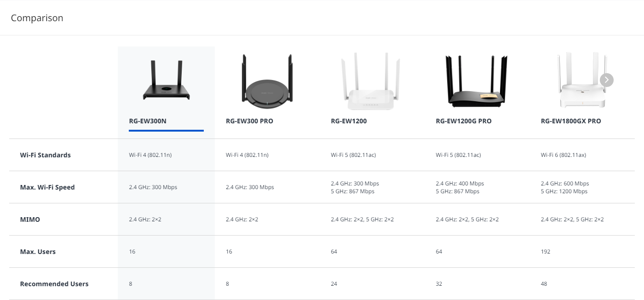This screenshot has width=644, height=300.
Task: Click the next arrow in the product carousel
Action: (607, 80)
